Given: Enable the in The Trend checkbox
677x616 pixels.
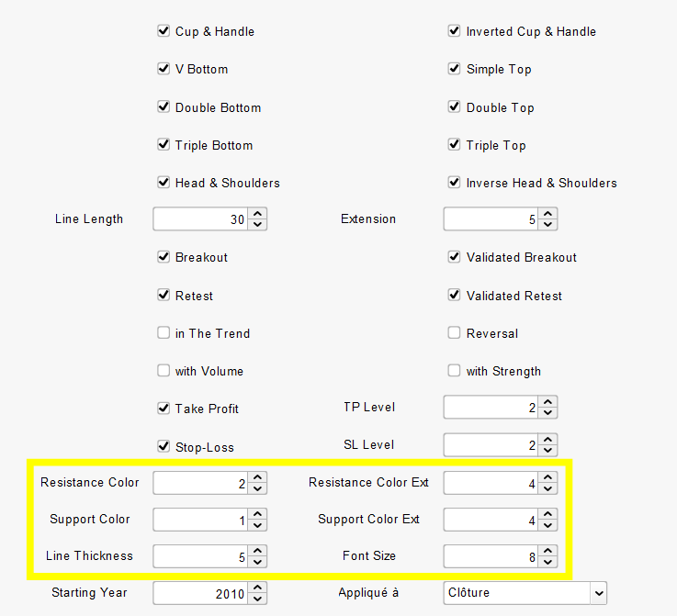Looking at the screenshot, I should point(164,332).
